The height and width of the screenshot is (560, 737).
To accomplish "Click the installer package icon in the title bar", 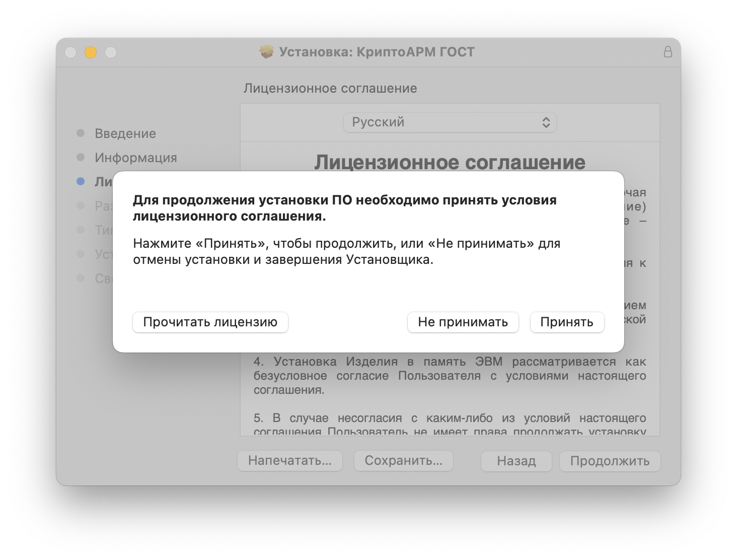I will (266, 51).
